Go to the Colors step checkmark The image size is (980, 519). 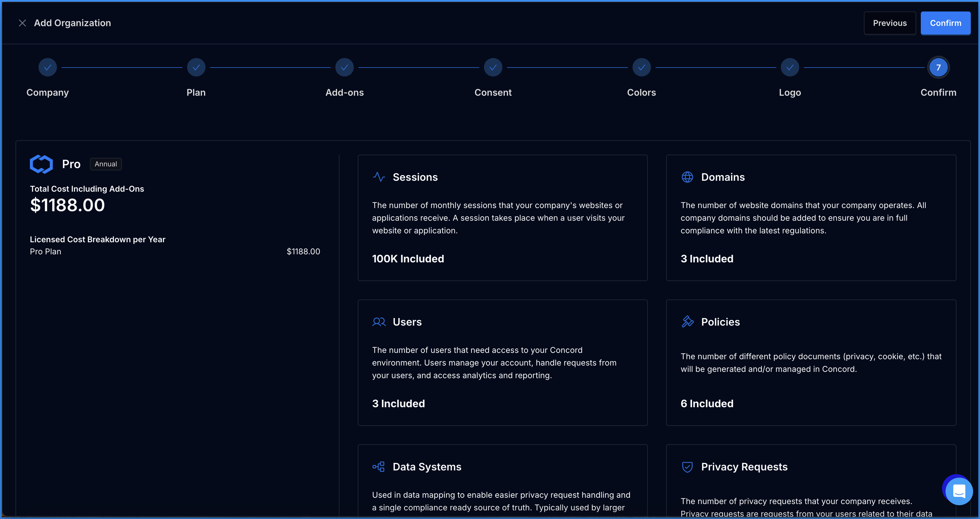point(641,67)
